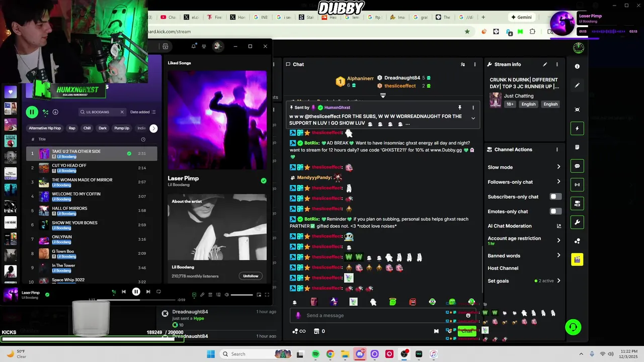This screenshot has height=362, width=644.
Task: Open Spotify miniplayer
Action: [259, 295]
